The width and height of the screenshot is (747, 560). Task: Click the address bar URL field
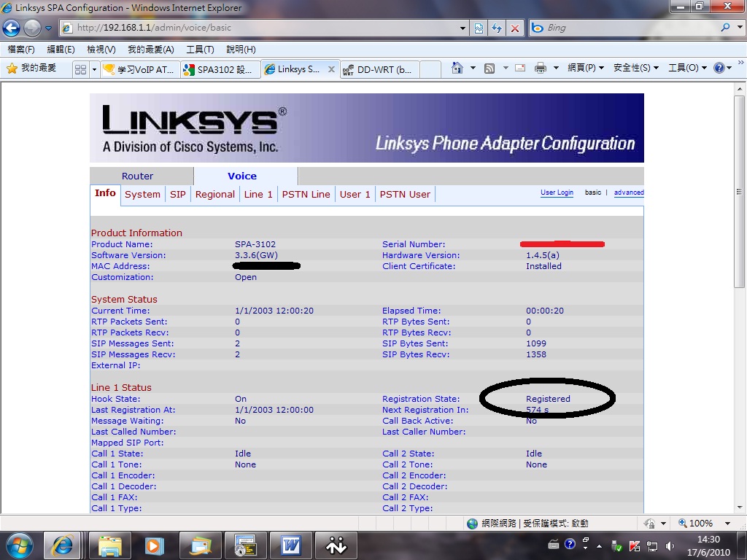pos(264,28)
